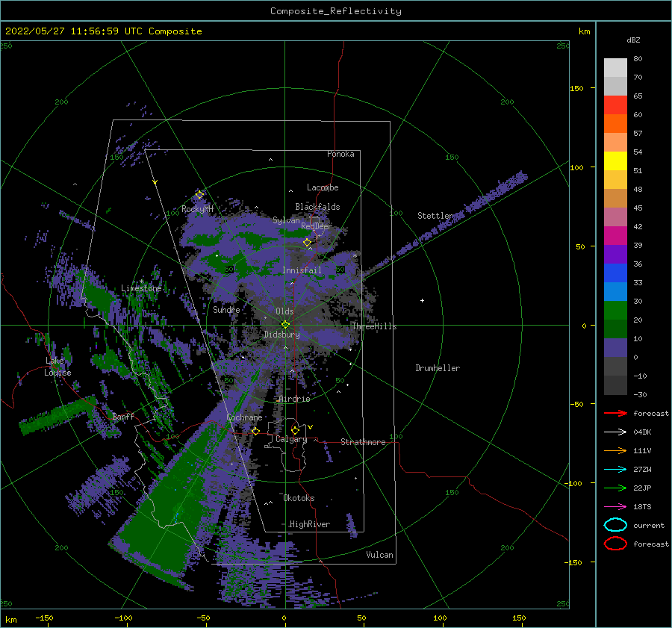The image size is (672, 628).
Task: Select the magenta 39-42 dBZ swatch
Action: point(615,236)
